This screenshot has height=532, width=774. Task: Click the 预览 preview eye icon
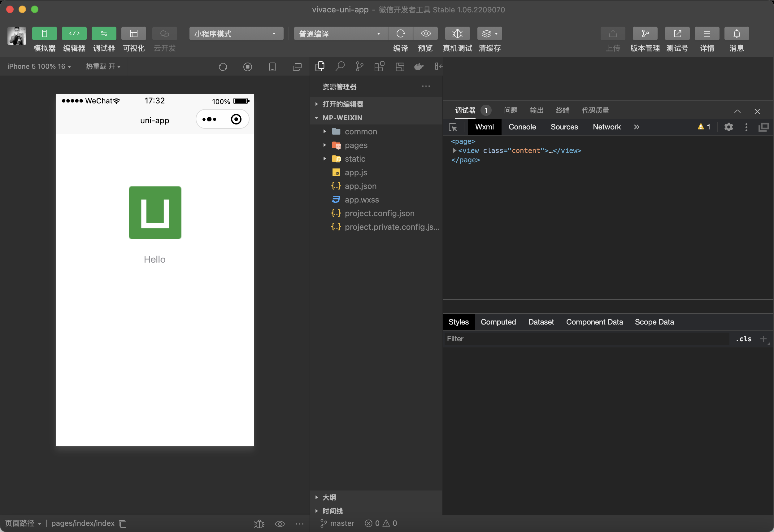click(425, 33)
